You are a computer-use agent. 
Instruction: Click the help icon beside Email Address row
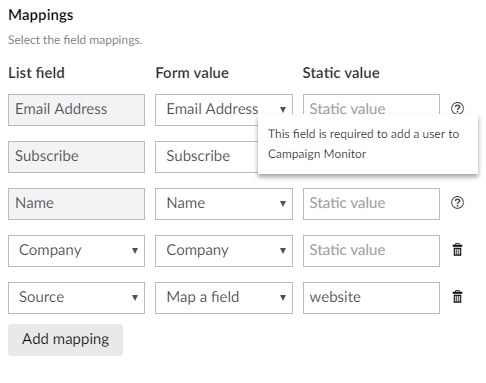click(457, 108)
